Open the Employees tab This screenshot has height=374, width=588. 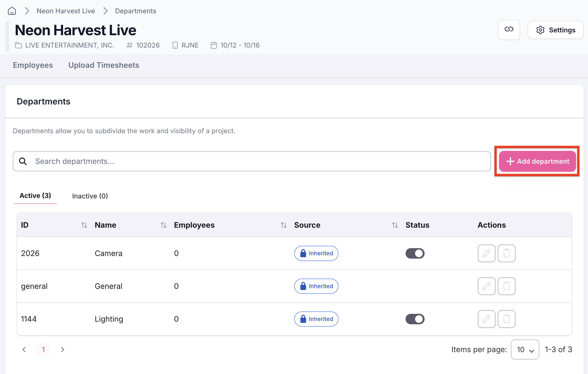pos(33,65)
